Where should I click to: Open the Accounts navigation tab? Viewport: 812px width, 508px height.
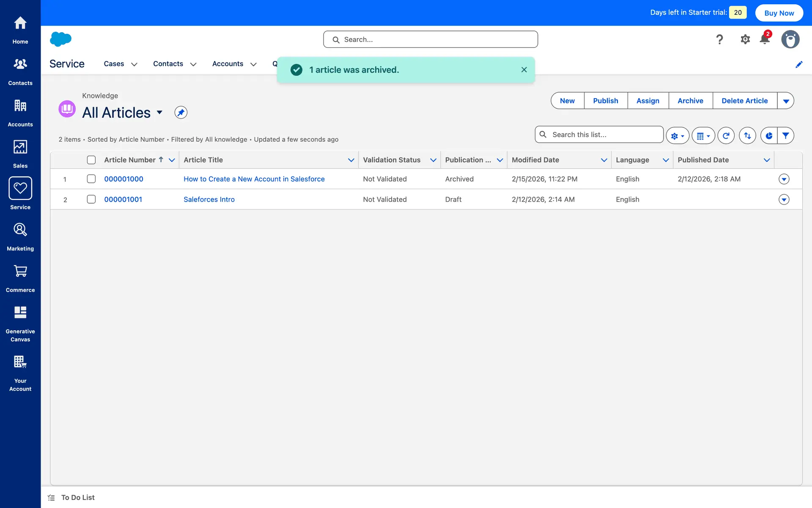[228, 64]
